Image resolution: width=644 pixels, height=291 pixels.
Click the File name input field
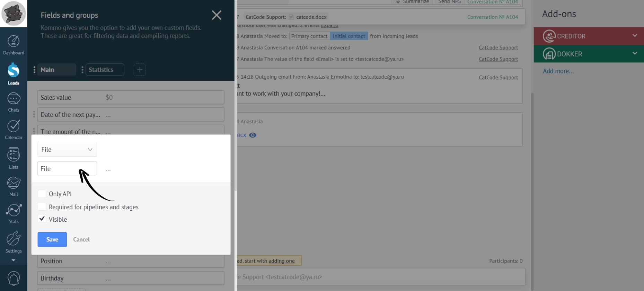[67, 169]
